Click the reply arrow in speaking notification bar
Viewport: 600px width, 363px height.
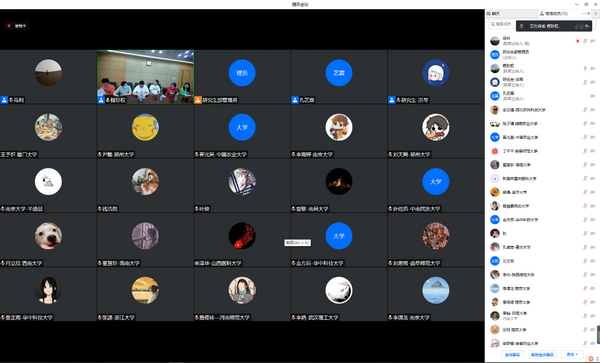pyautogui.click(x=587, y=26)
